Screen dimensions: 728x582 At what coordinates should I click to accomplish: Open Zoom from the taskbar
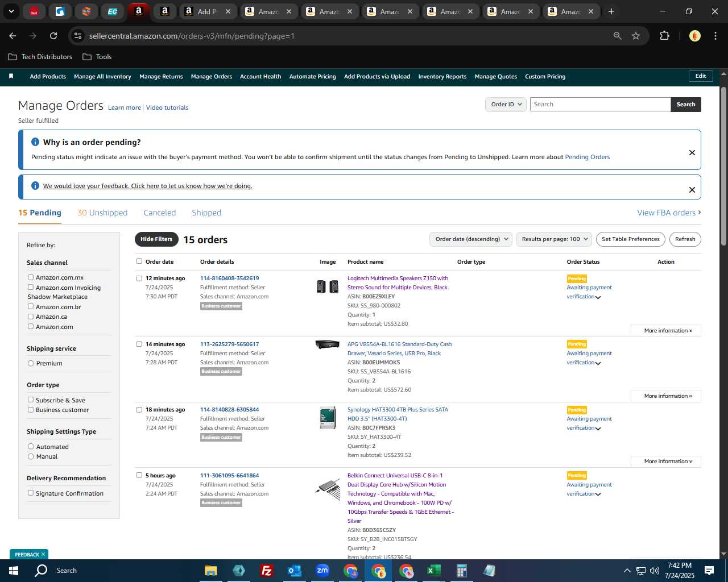click(x=322, y=571)
